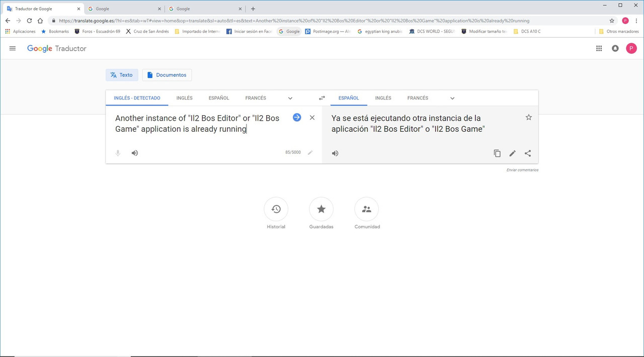
Task: Open Modificar tamaño bookmark
Action: [484, 31]
